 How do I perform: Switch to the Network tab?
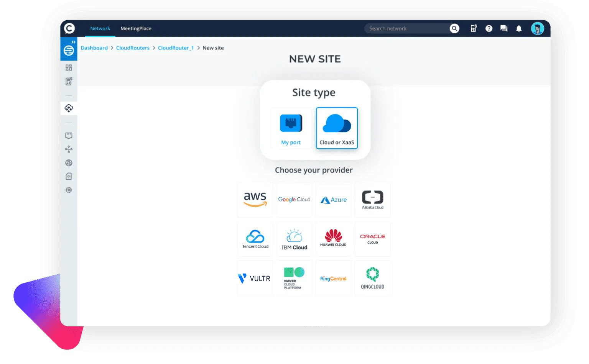point(100,29)
